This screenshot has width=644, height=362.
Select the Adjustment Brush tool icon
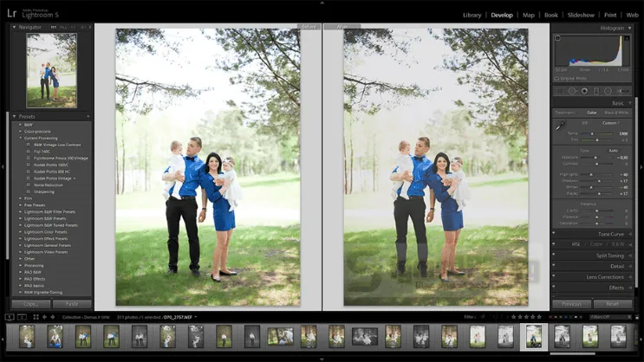tap(623, 91)
